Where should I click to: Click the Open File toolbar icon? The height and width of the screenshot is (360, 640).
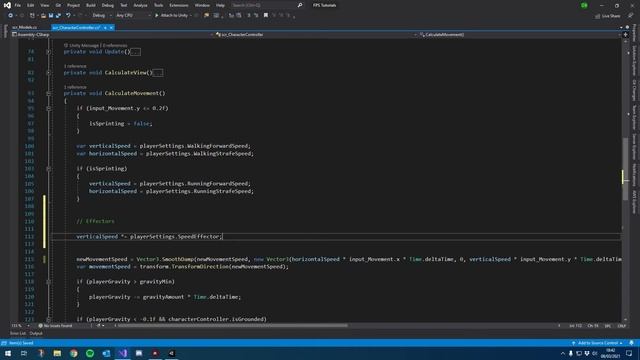pos(43,16)
